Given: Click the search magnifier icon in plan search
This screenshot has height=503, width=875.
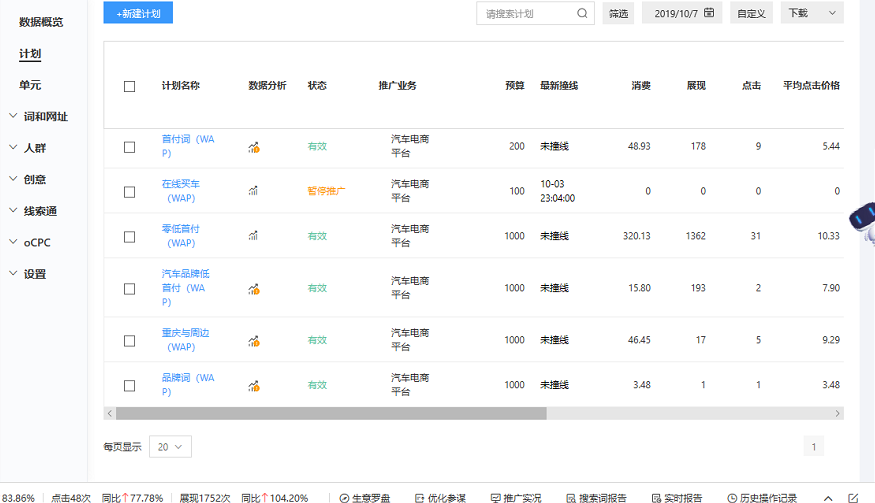Looking at the screenshot, I should pos(582,13).
